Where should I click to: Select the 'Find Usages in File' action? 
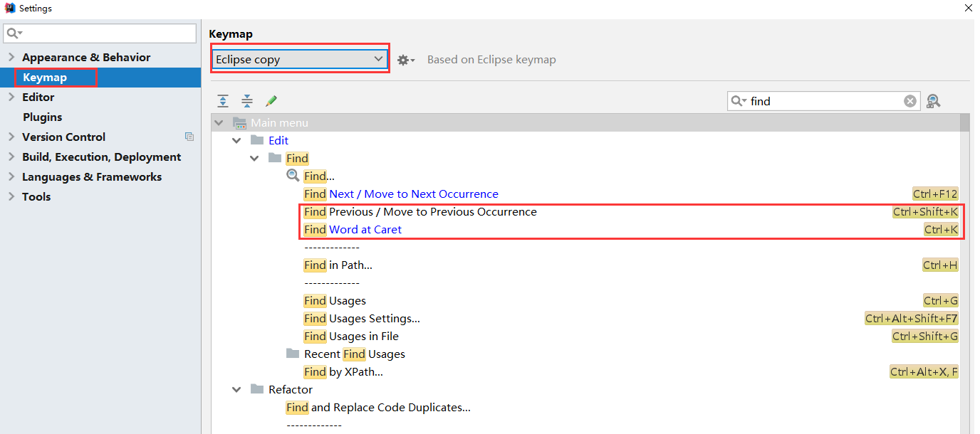point(351,336)
